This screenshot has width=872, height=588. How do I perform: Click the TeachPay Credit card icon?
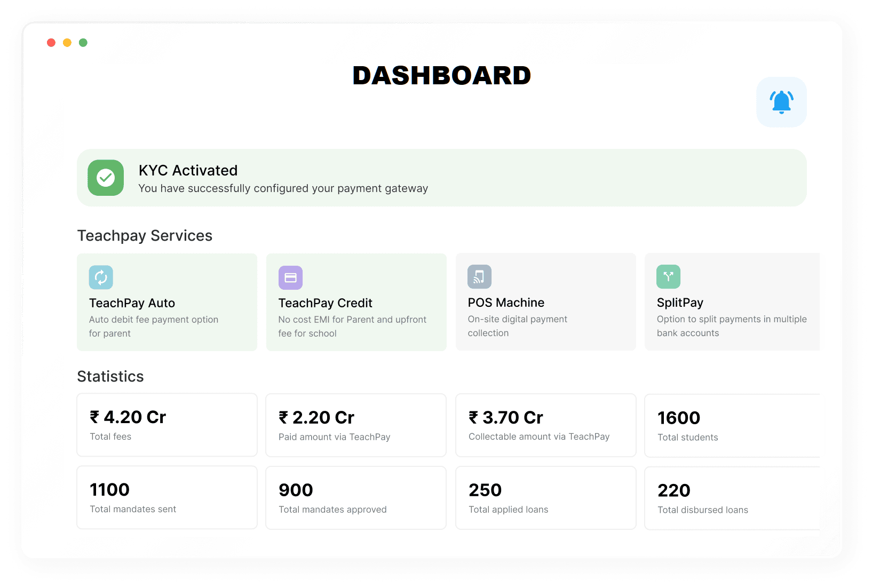coord(290,277)
